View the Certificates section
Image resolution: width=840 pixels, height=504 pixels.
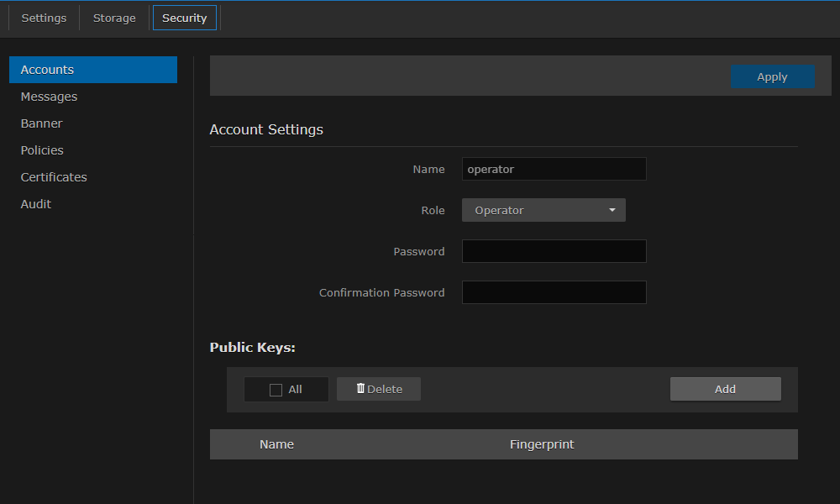(53, 177)
